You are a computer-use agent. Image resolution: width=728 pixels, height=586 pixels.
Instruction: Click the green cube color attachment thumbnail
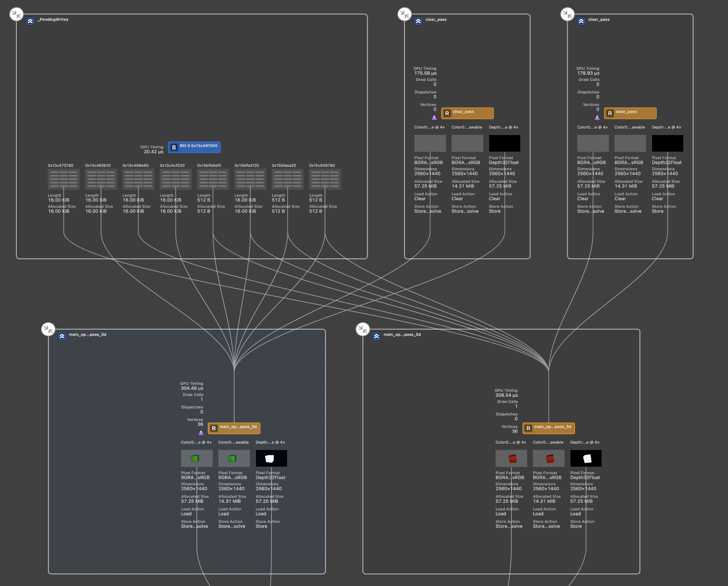click(197, 458)
